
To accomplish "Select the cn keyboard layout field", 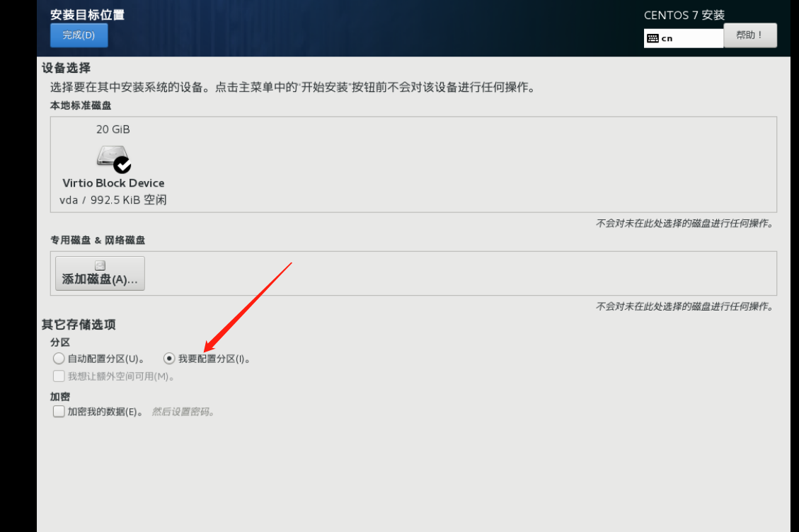I will 684,38.
